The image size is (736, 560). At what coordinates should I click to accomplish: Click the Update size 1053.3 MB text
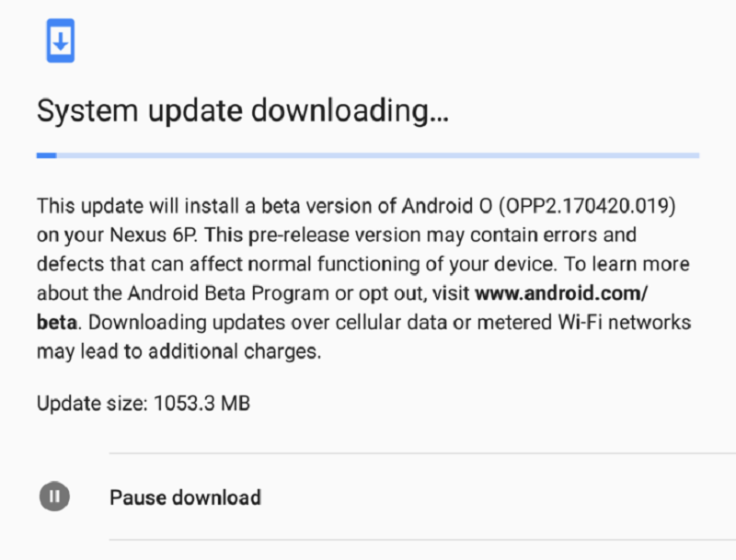pyautogui.click(x=144, y=403)
